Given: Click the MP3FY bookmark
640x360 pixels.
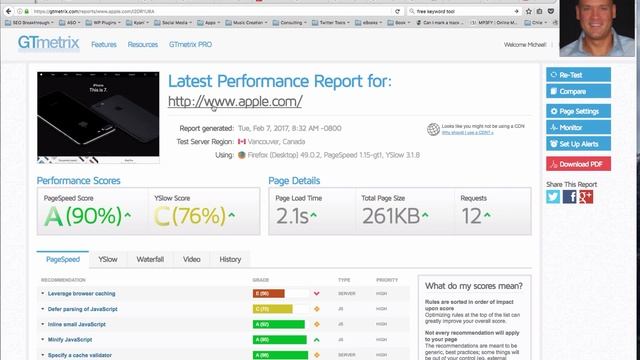Looking at the screenshot, I should click(x=494, y=23).
